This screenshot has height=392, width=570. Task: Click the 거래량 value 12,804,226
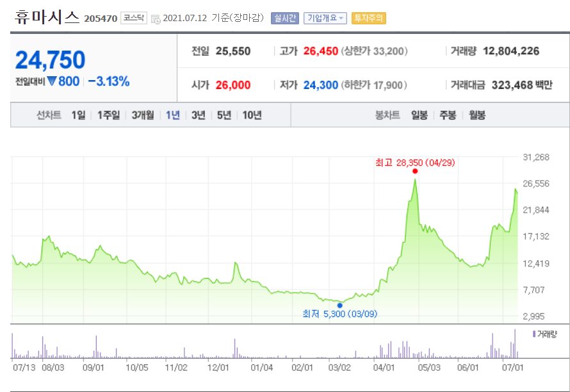[511, 51]
